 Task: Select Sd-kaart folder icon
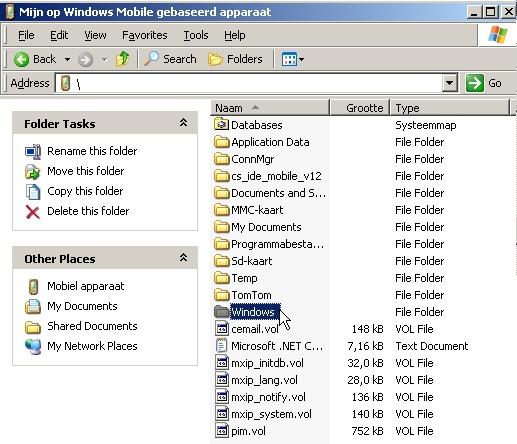[221, 261]
